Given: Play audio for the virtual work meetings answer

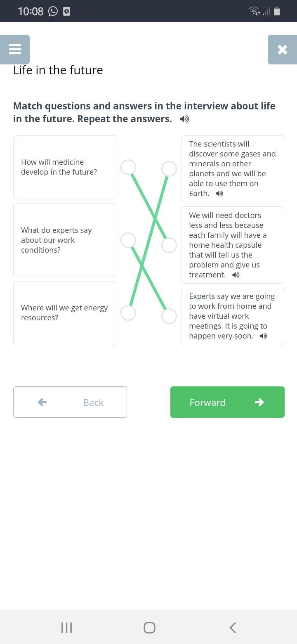Looking at the screenshot, I should click(263, 336).
